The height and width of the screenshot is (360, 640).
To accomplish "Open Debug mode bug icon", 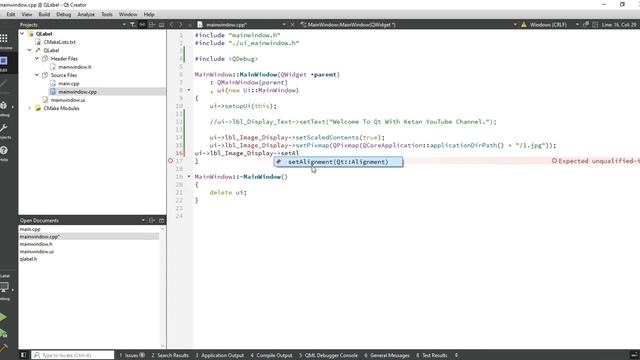I will point(4,106).
